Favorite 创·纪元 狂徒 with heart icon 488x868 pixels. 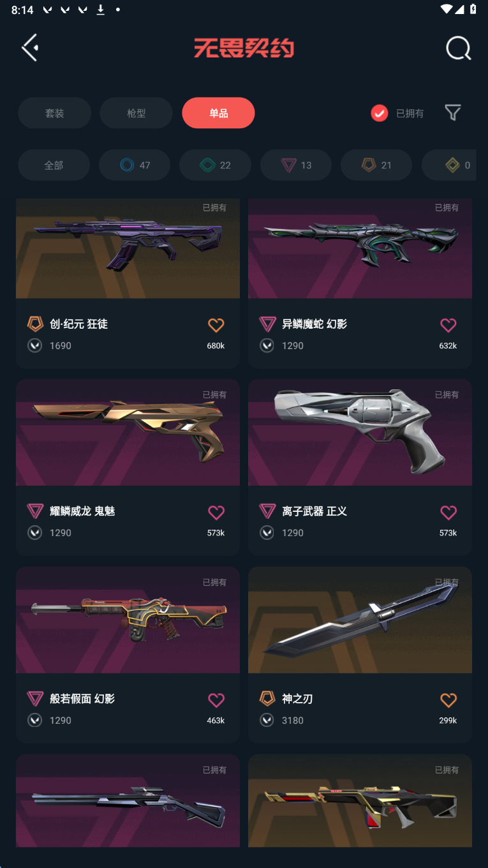pyautogui.click(x=216, y=325)
